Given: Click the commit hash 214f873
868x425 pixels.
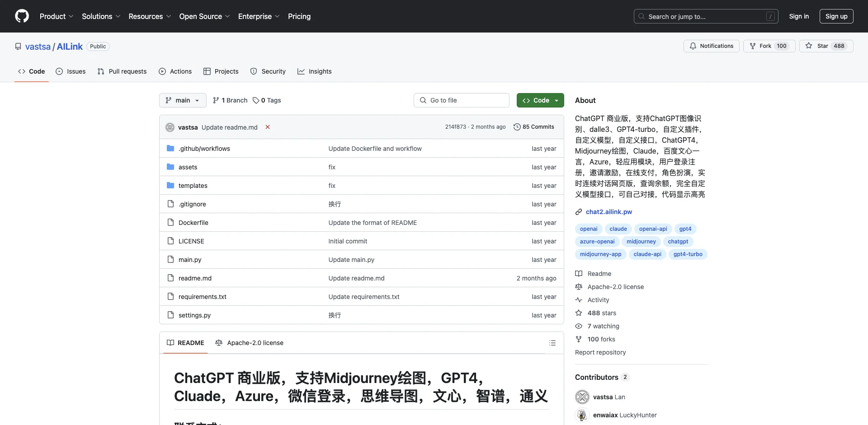Looking at the screenshot, I should click(455, 127).
